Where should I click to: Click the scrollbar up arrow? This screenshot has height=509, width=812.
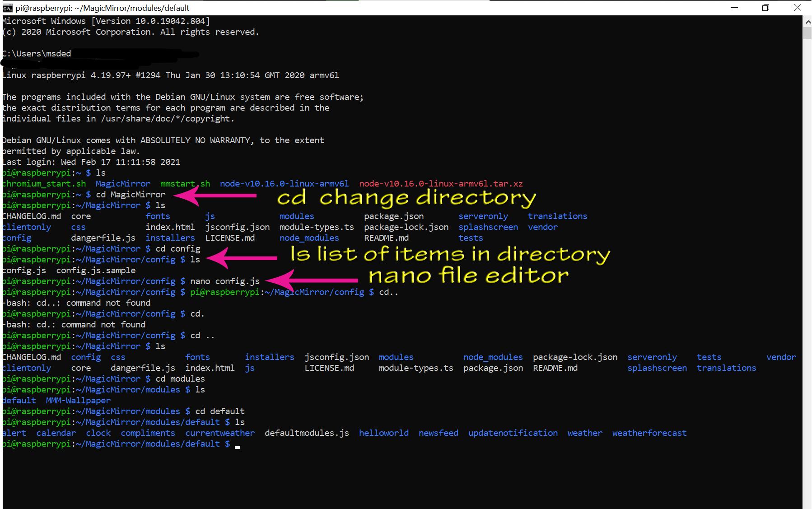point(807,21)
